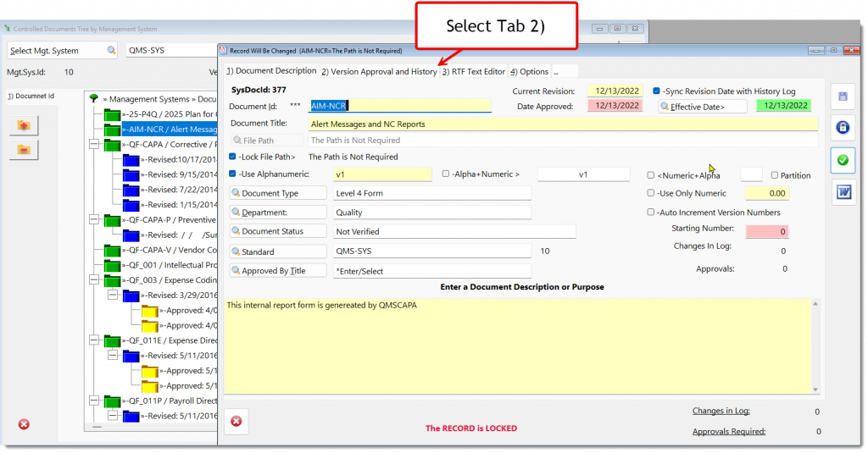
Task: Click the pink Starting Number field
Action: tap(766, 231)
